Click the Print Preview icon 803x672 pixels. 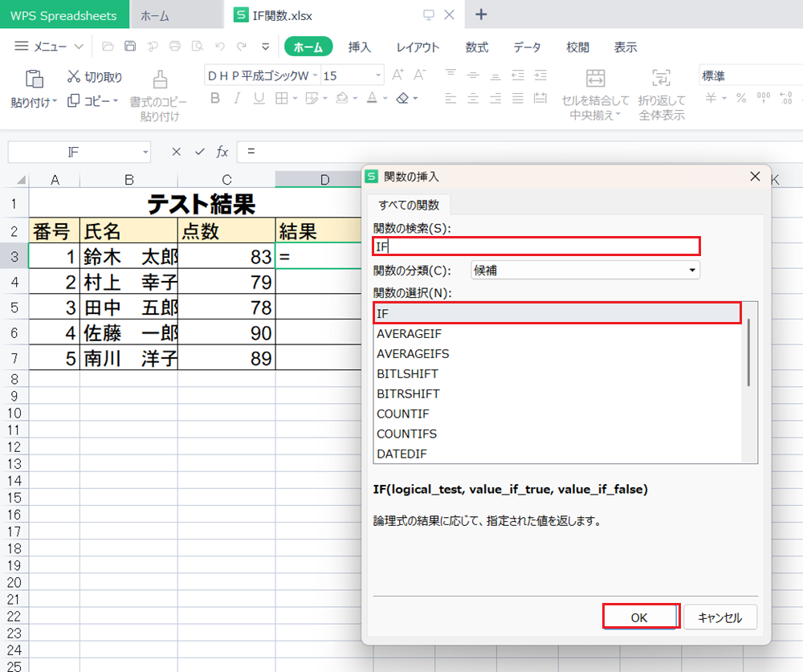pos(198,47)
